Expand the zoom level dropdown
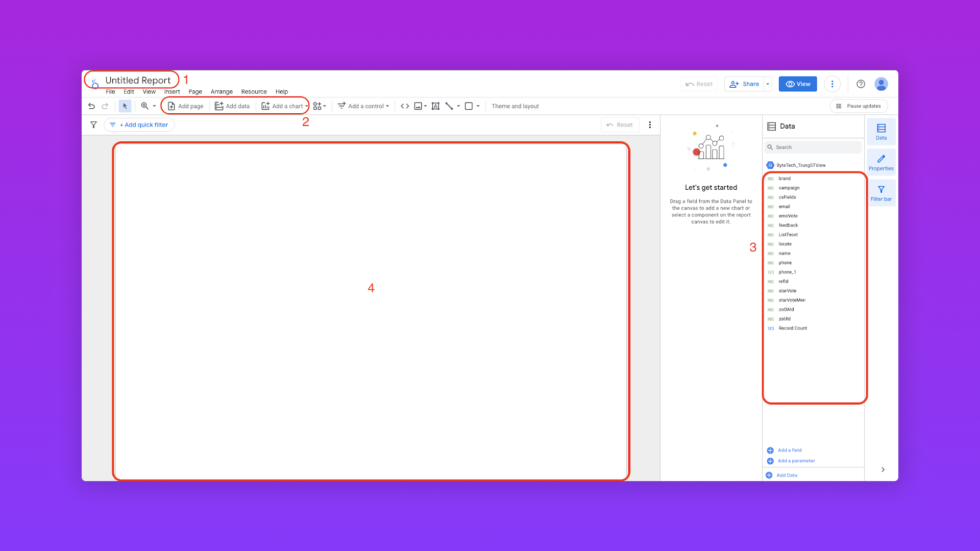This screenshot has height=551, width=980. coord(154,106)
